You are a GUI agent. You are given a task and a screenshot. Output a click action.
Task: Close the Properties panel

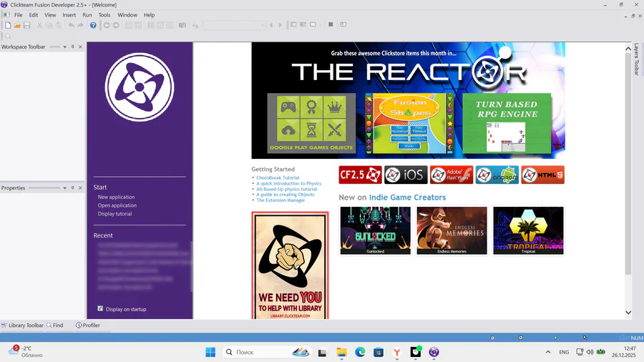coord(80,188)
